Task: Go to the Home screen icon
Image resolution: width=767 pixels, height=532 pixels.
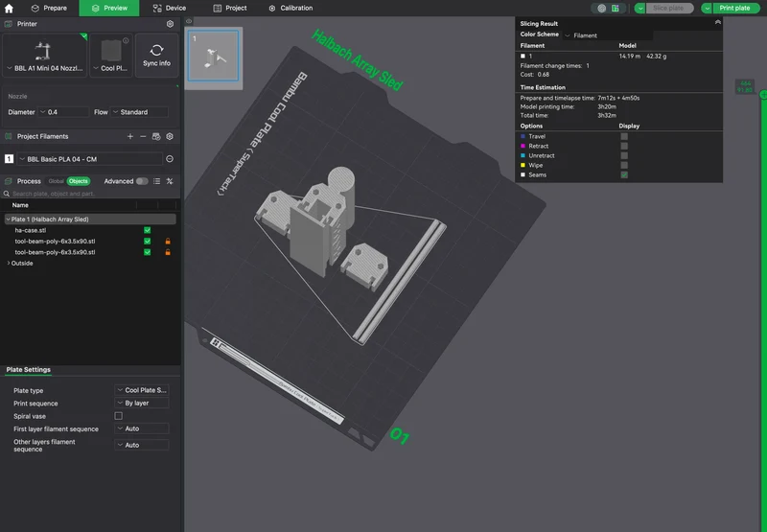Action: pyautogui.click(x=9, y=8)
